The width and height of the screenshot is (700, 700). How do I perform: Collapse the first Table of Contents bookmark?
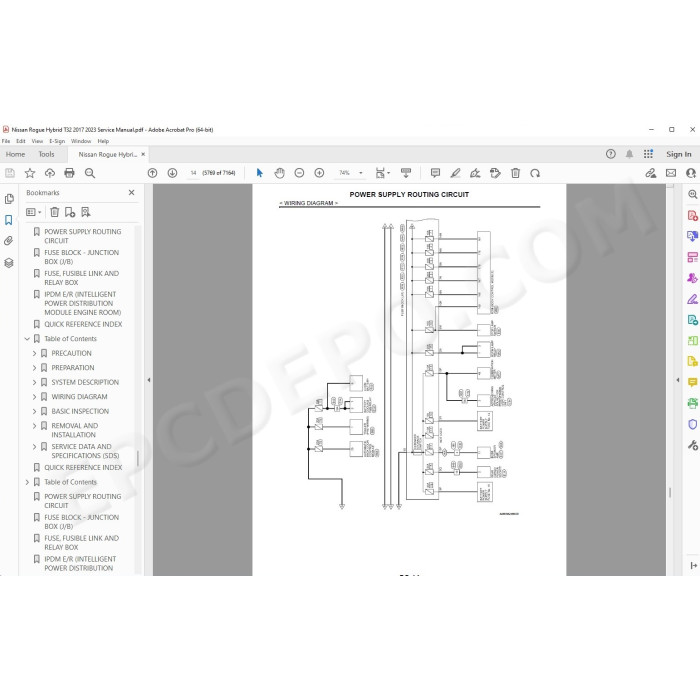pos(27,339)
